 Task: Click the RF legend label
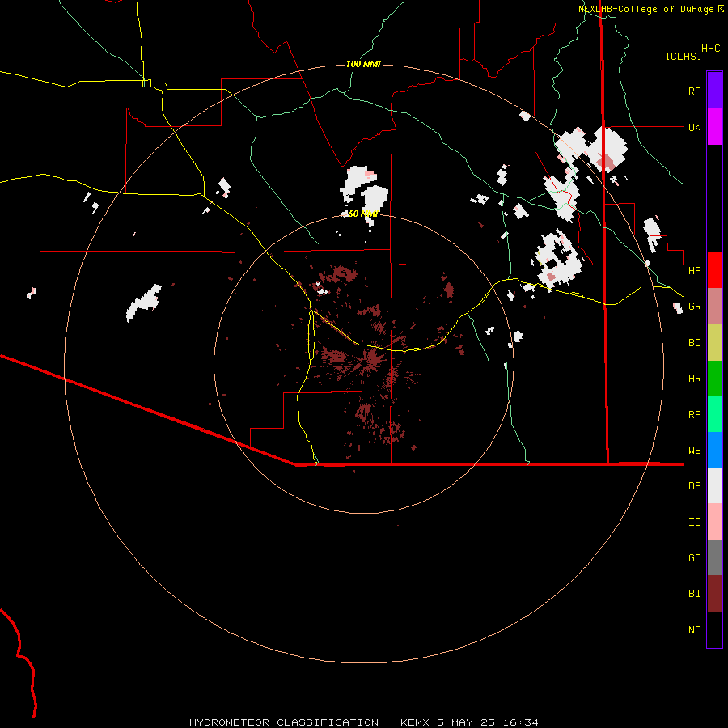pyautogui.click(x=695, y=91)
